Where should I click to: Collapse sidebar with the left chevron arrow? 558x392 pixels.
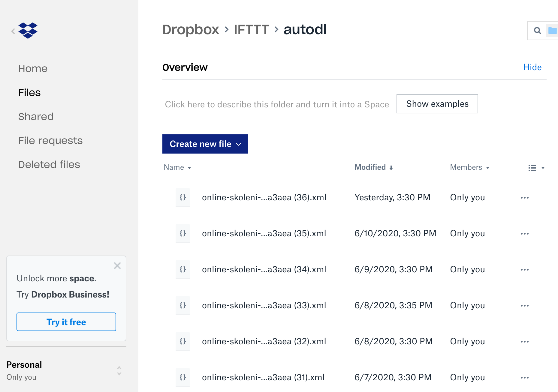click(13, 31)
